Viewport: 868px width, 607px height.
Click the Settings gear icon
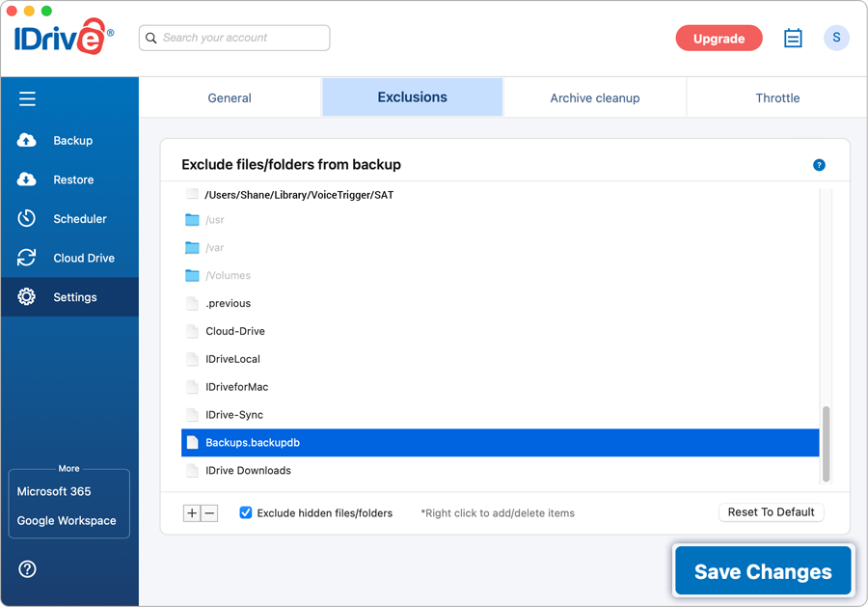point(27,297)
